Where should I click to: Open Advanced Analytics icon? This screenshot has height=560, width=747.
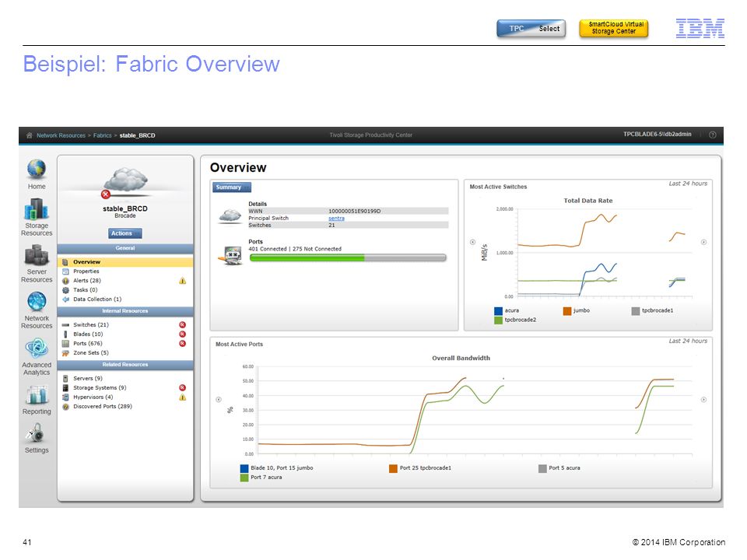(37, 348)
